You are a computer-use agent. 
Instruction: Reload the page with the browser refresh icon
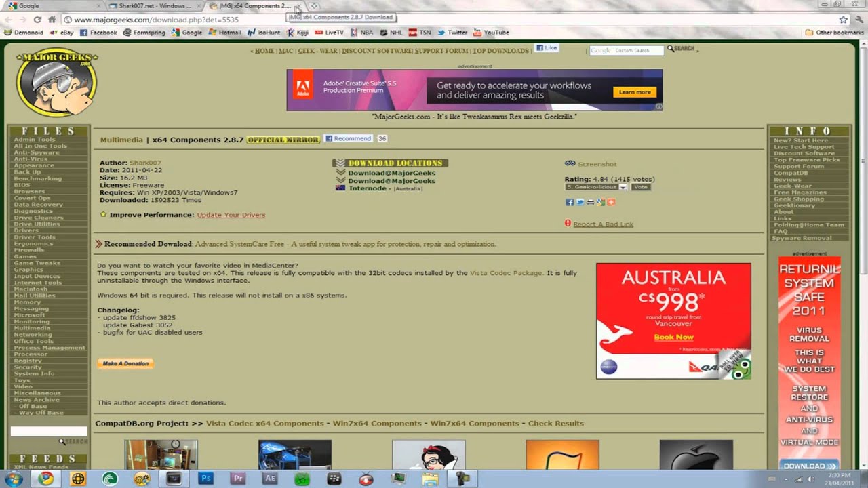point(37,20)
